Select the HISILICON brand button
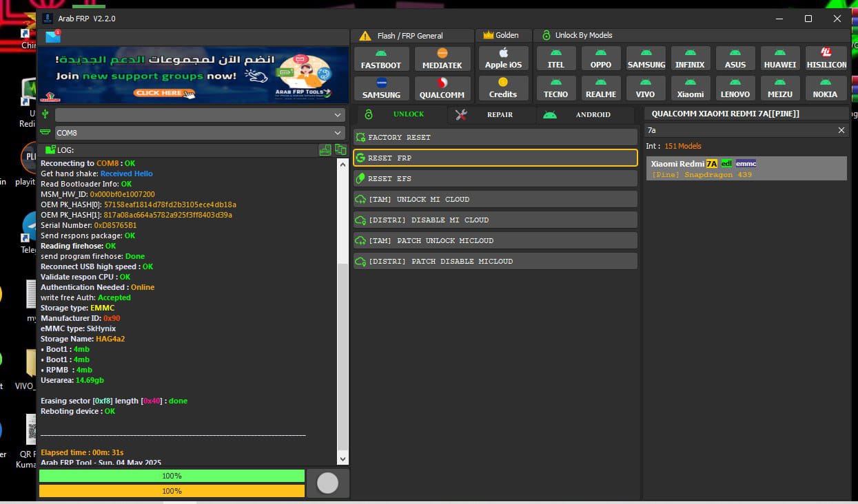The width and height of the screenshot is (858, 504). (826, 59)
